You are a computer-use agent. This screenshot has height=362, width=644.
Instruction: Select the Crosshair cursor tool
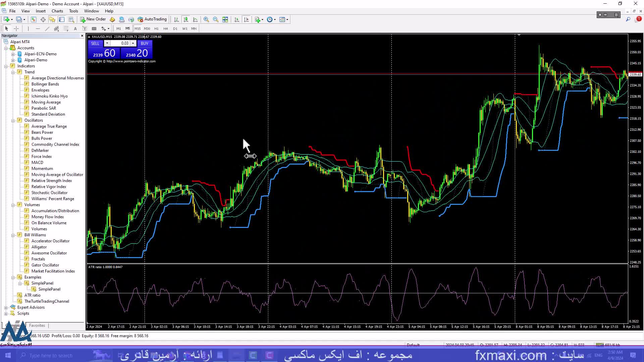point(16,28)
